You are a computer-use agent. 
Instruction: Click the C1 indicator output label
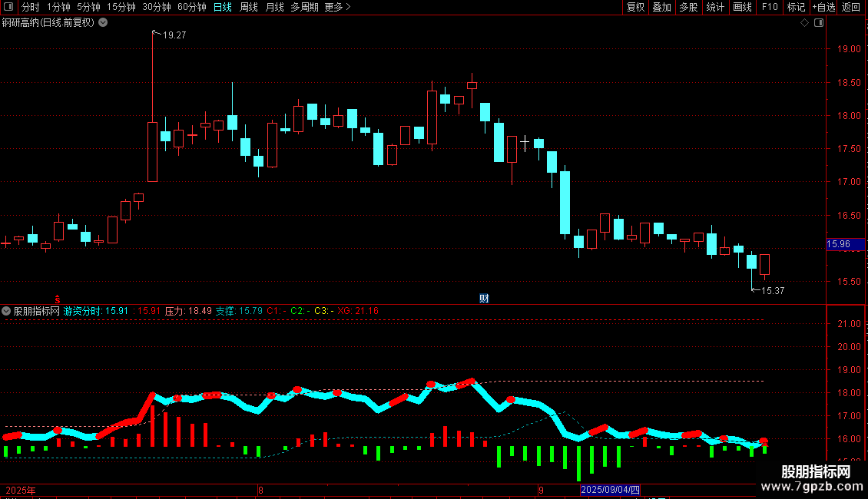coord(277,311)
